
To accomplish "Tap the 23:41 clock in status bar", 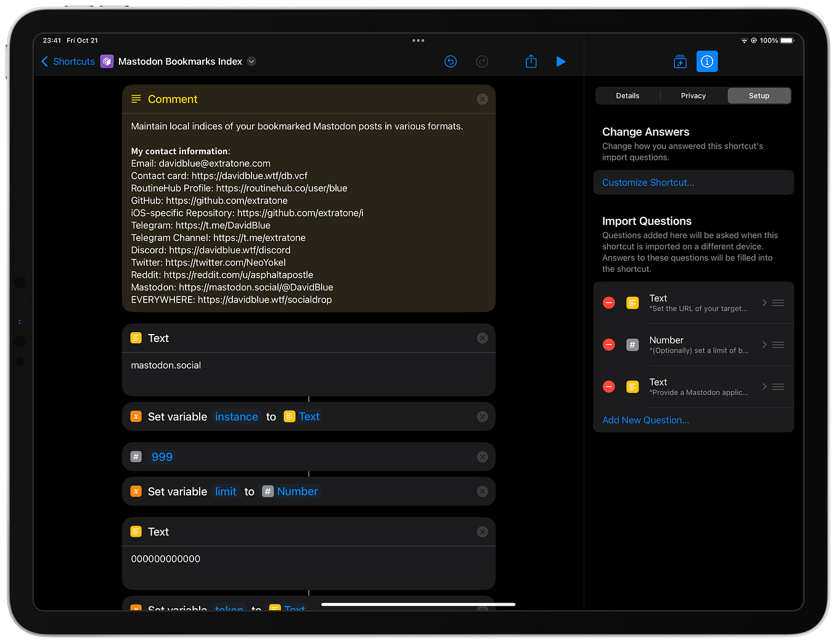I will [52, 41].
